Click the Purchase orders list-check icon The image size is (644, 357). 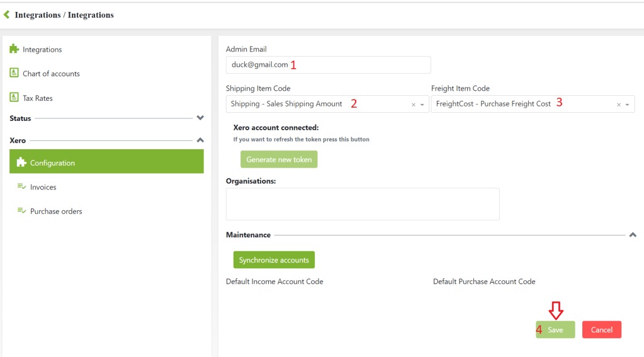point(21,211)
